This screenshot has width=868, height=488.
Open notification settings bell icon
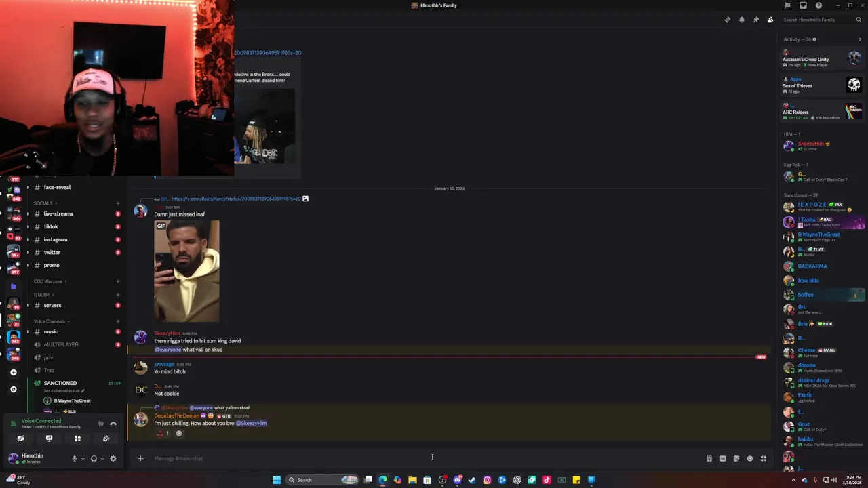pos(742,20)
